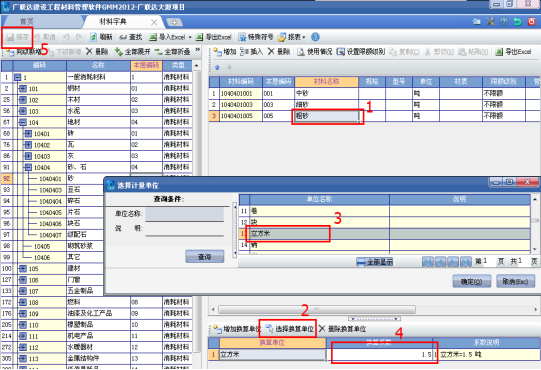Collapse tree node 104 地材
Image resolution: width=541 pixels, height=370 pixels.
coord(22,122)
